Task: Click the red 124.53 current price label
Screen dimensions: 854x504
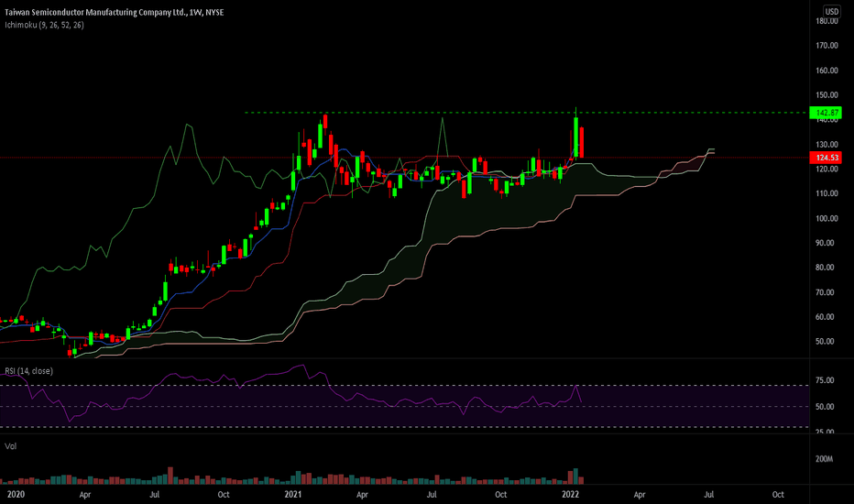Action: point(826,158)
